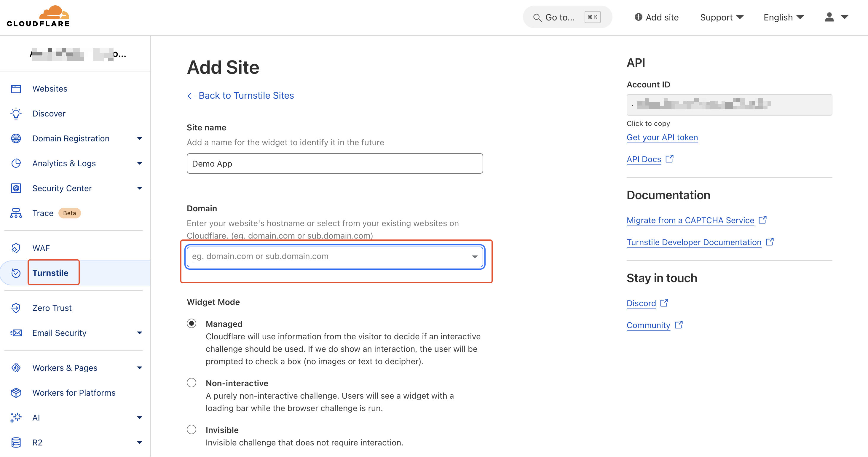Viewport: 868px width, 457px height.
Task: Click the Zero Trust sidebar icon
Action: click(x=16, y=308)
